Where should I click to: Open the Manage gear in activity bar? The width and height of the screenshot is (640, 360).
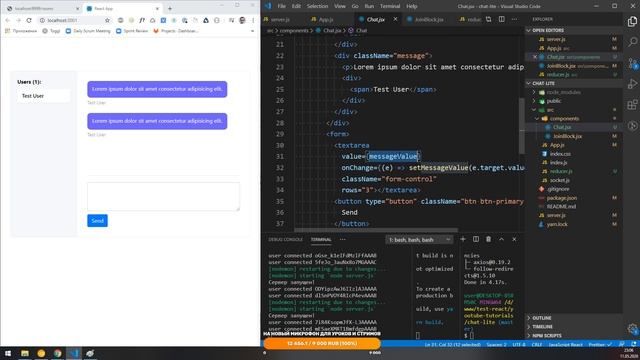pos(632,329)
